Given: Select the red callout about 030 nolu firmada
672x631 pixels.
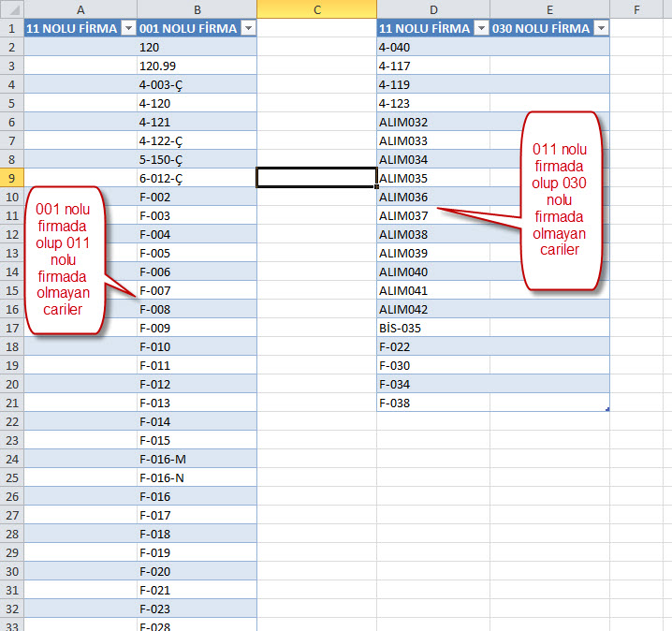Looking at the screenshot, I should tap(562, 200).
